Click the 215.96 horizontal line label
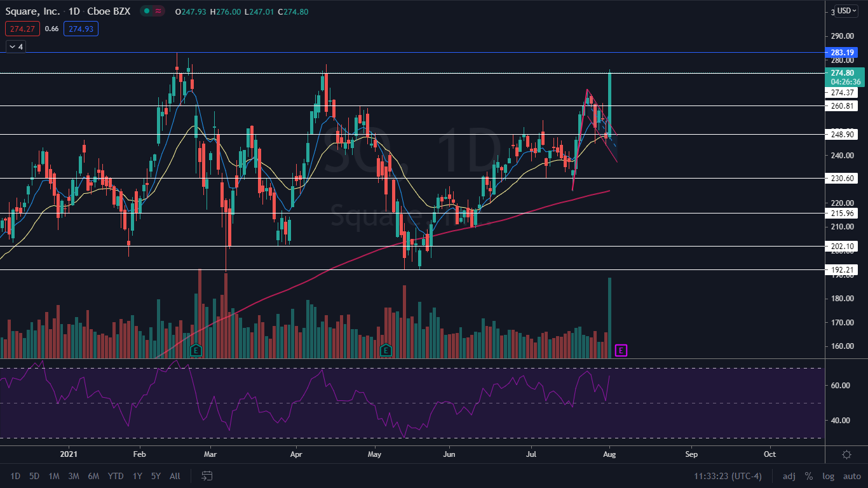This screenshot has width=868, height=488. point(842,213)
